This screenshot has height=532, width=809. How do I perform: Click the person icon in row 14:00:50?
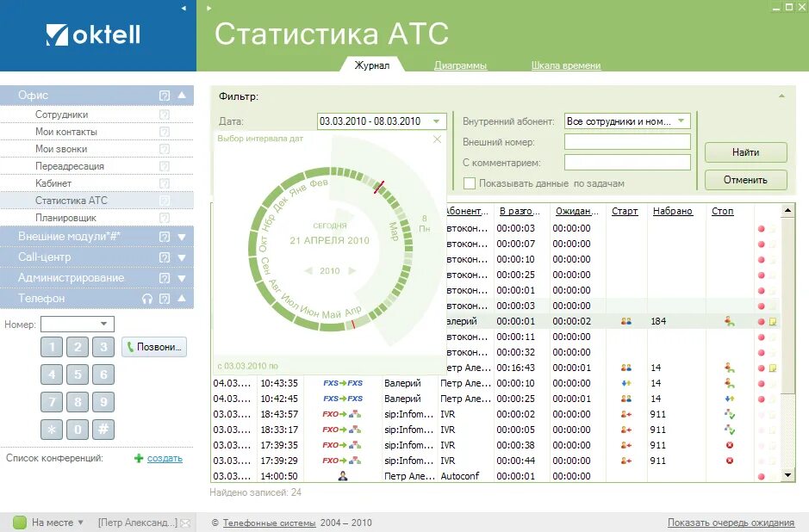point(343,476)
